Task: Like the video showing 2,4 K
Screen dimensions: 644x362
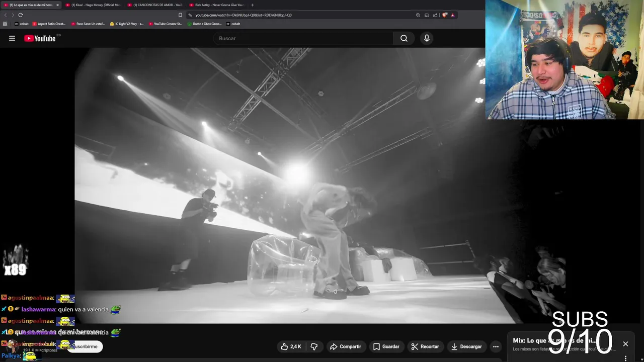Action: 291,346
